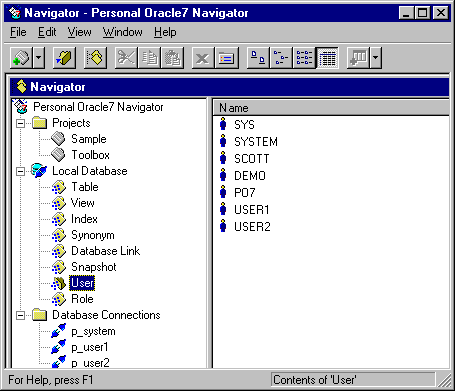Screen dimensions: 455x391
Task: Click the Sample project icon
Action: pos(58,139)
